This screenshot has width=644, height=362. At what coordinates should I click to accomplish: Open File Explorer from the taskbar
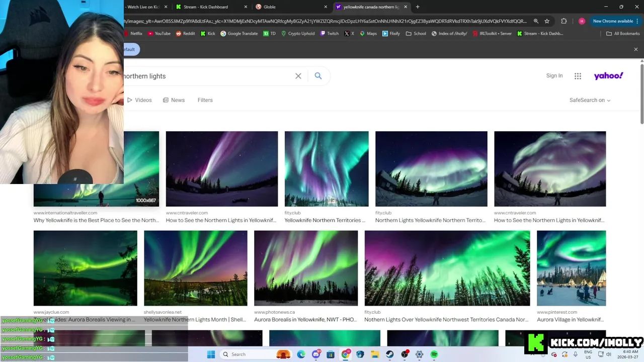pos(375,354)
